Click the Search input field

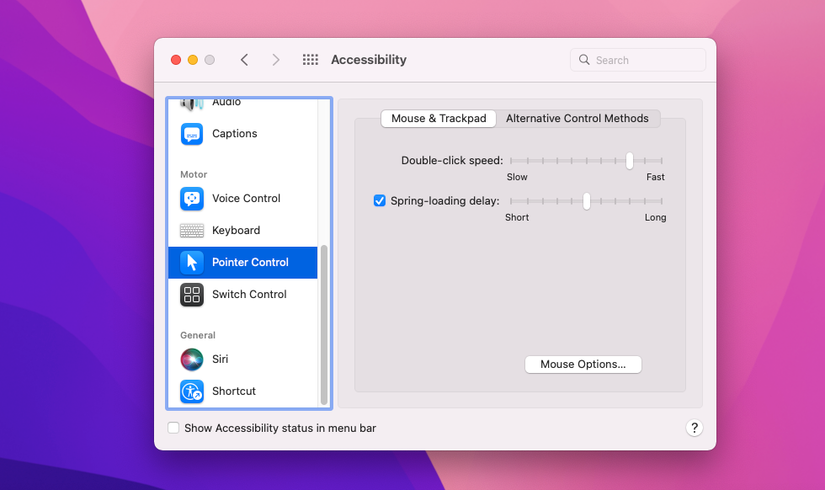pyautogui.click(x=638, y=60)
